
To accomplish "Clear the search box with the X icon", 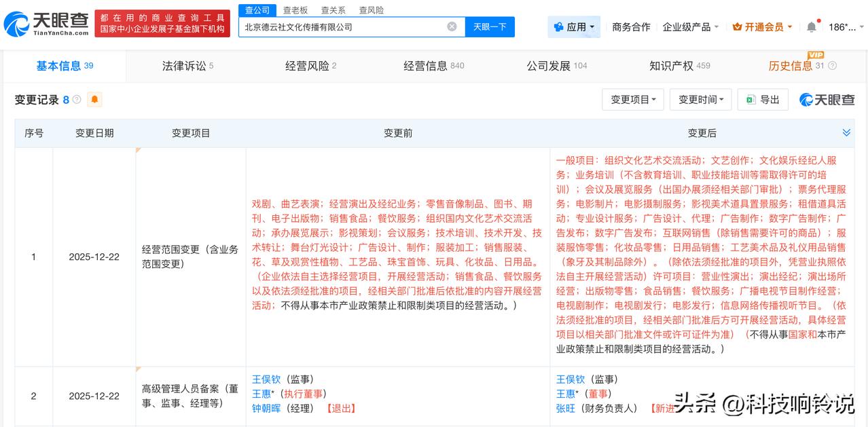I will coord(450,26).
